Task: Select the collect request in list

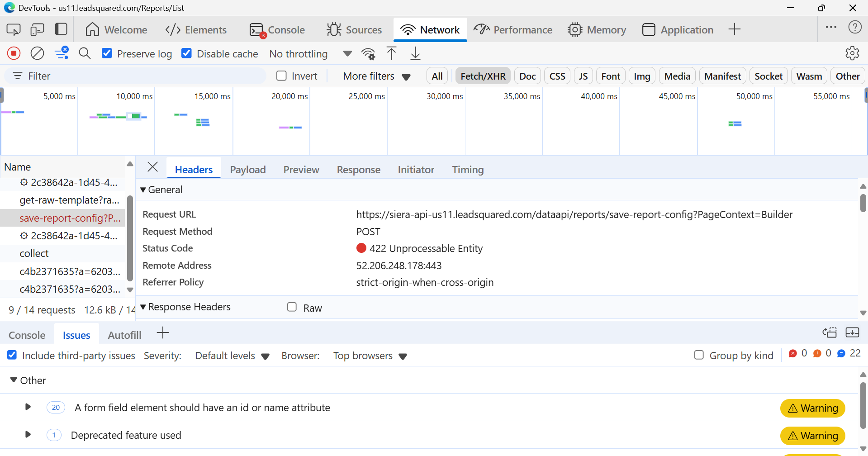Action: point(34,253)
